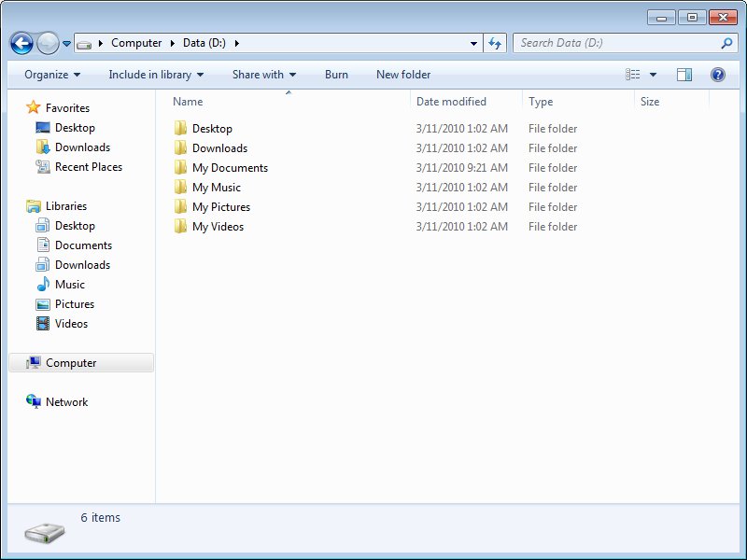This screenshot has height=560, width=747.
Task: Open the address bar history dropdown
Action: pos(473,43)
